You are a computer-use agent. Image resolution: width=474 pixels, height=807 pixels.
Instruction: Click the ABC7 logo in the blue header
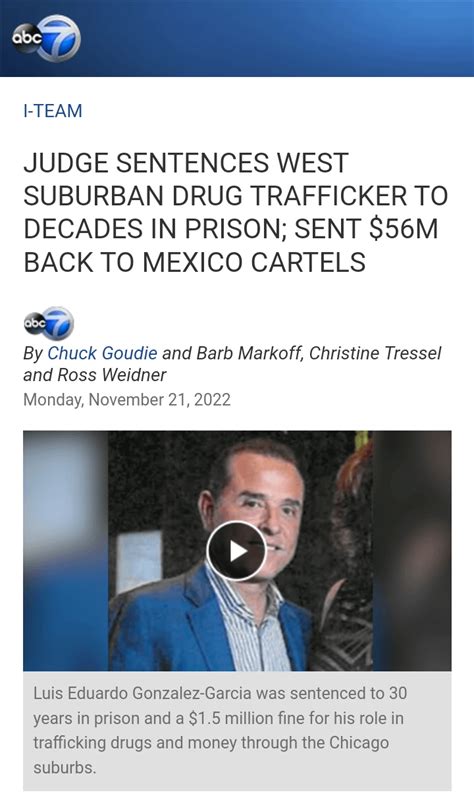(x=46, y=39)
